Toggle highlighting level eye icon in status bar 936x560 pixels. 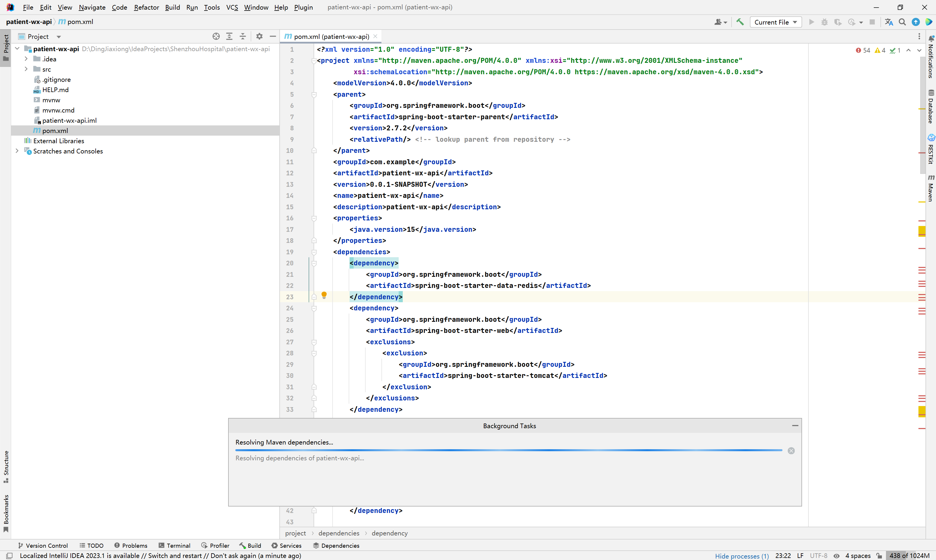(836, 556)
